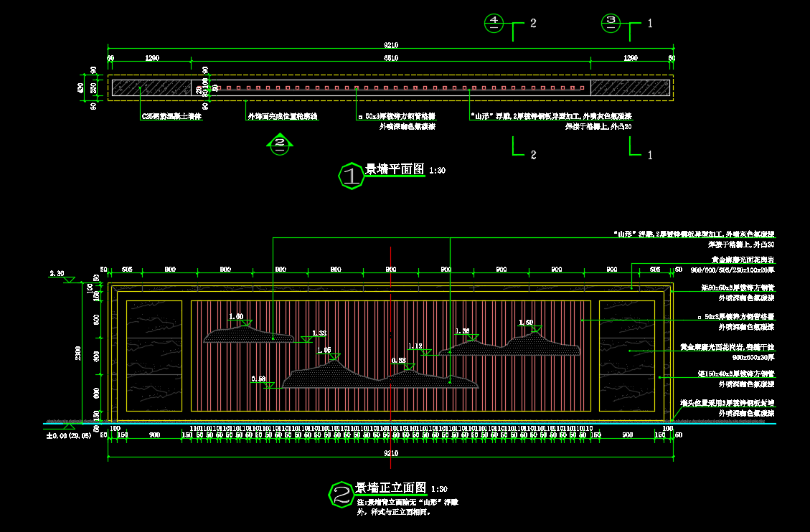Click the 2.30 top elevation mark
Viewport: 810px width, 532px height.
tap(57, 273)
